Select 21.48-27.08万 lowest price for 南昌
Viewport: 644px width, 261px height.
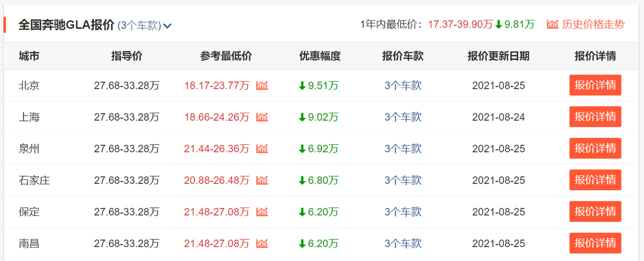pos(217,244)
